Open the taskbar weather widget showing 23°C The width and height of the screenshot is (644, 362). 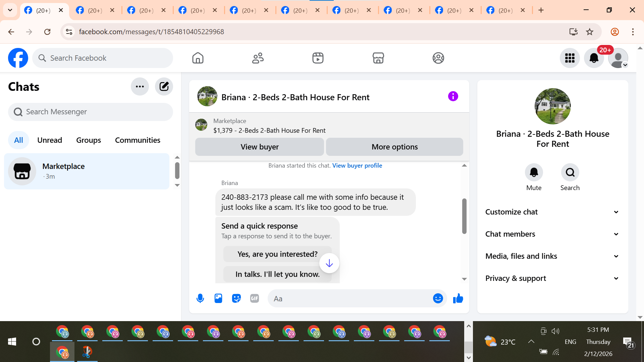coord(500,342)
